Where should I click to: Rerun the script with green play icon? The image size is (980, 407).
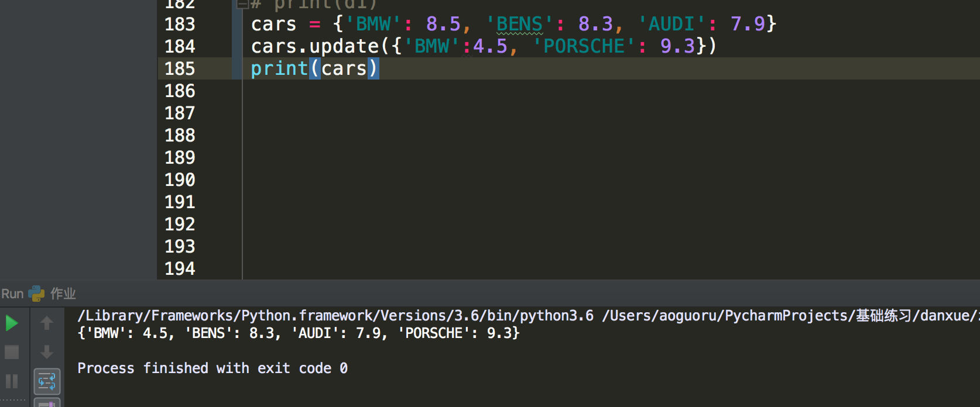click(x=12, y=323)
